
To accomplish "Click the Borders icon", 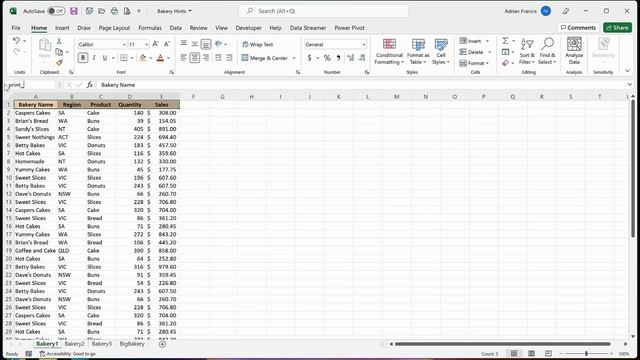I will pos(124,58).
